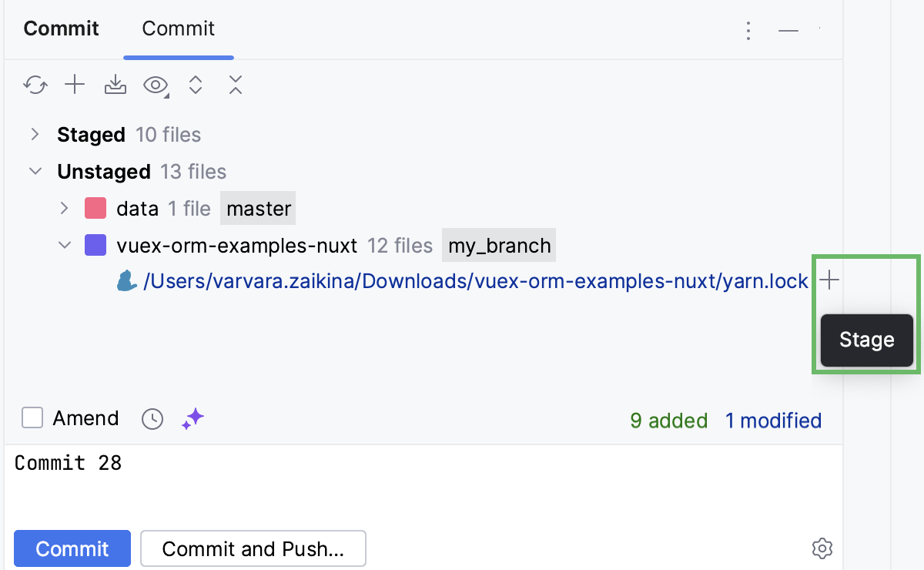Viewport: 924px width, 570px height.
Task: Open the kebab options menu
Action: pyautogui.click(x=748, y=29)
